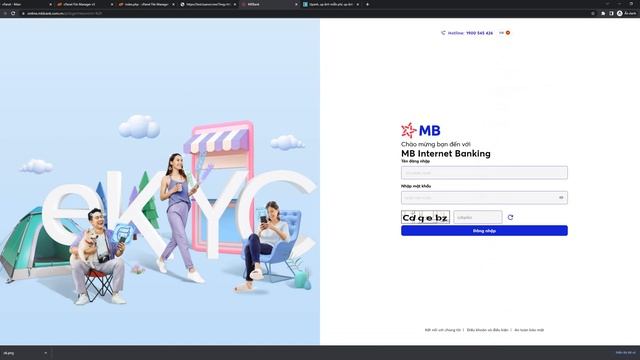Viewport: 640px width, 360px height.
Task: Click the captcha image 'Cdqebz'
Action: pos(425,217)
